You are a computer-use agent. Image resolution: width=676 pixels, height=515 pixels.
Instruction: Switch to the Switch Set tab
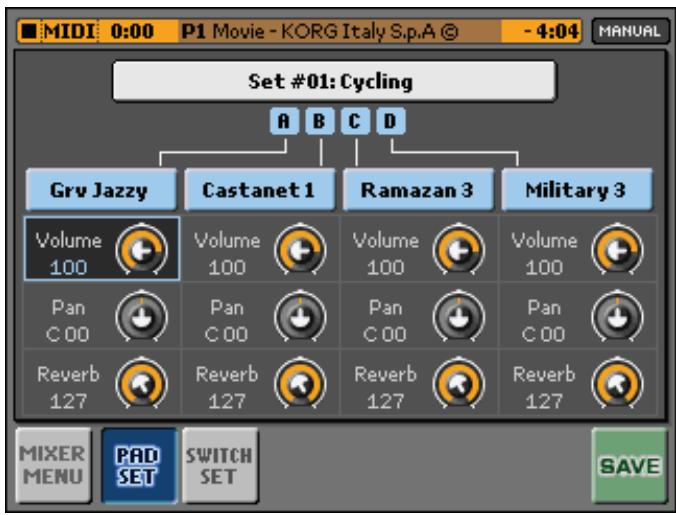[x=220, y=465]
